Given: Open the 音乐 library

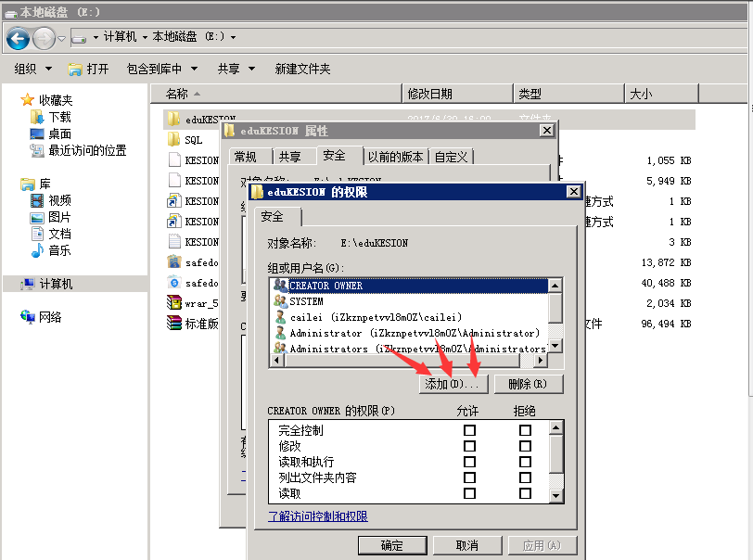Looking at the screenshot, I should [58, 250].
